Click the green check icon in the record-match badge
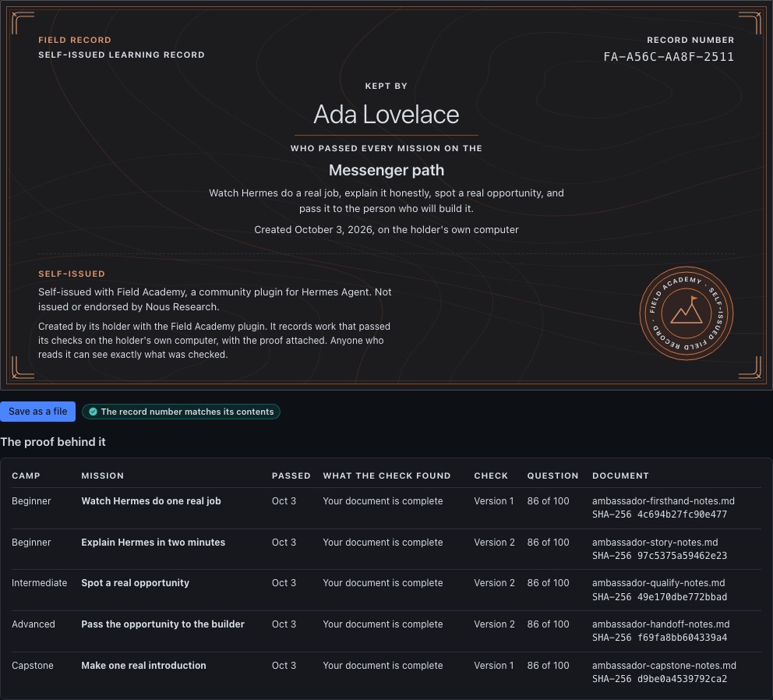773x700 pixels. point(94,412)
